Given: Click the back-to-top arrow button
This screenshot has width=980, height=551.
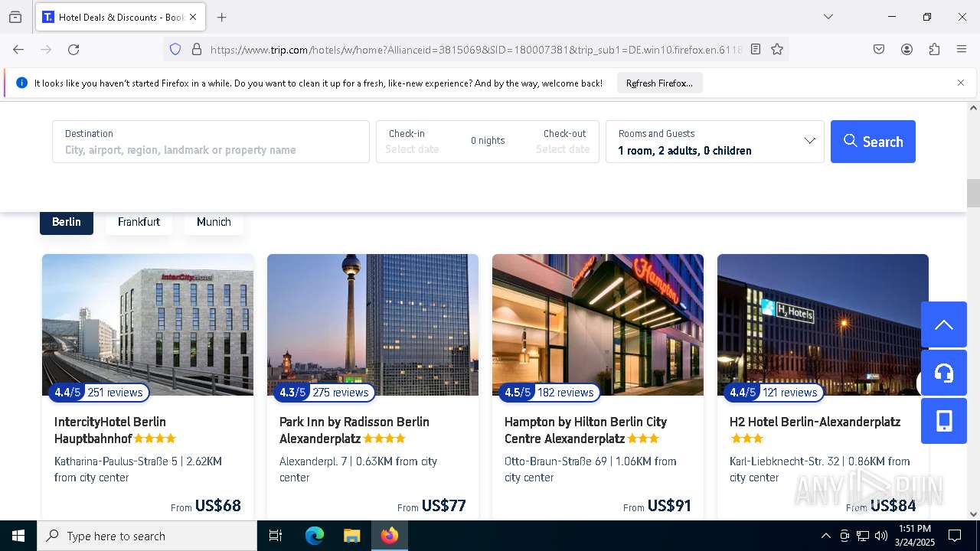Looking at the screenshot, I should (944, 324).
